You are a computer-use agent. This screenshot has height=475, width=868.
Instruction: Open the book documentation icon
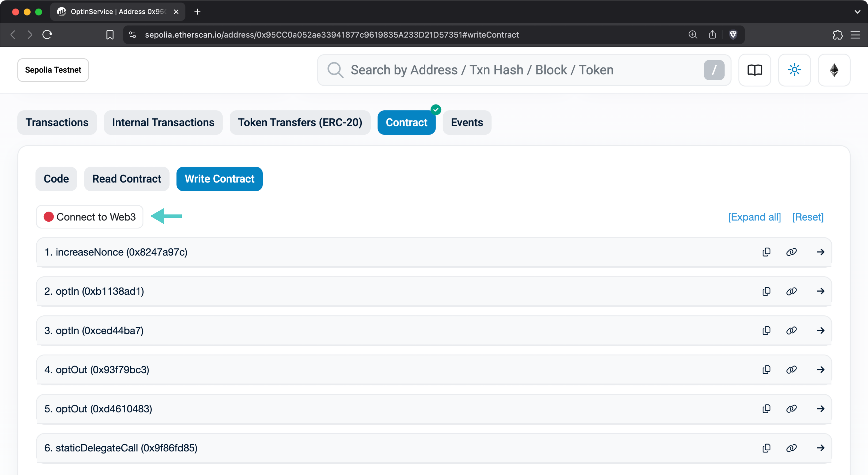click(x=754, y=70)
